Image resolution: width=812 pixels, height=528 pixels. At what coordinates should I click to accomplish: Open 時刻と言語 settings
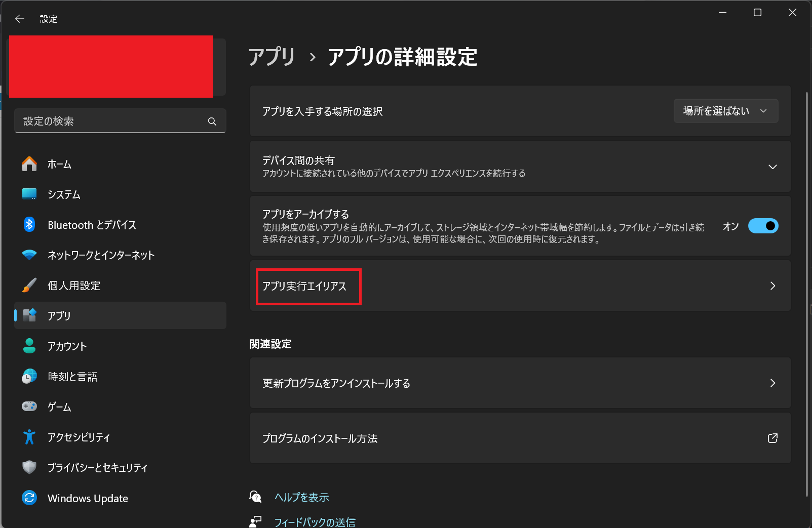pos(120,377)
